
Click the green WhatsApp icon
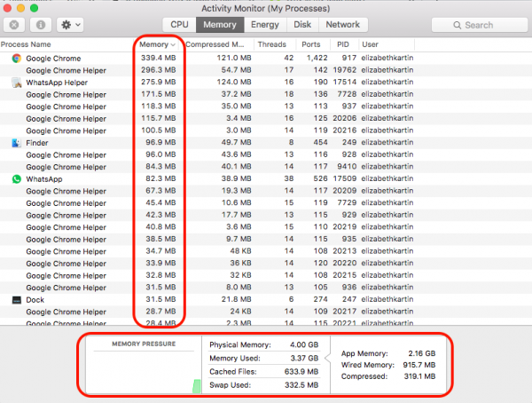(17, 179)
